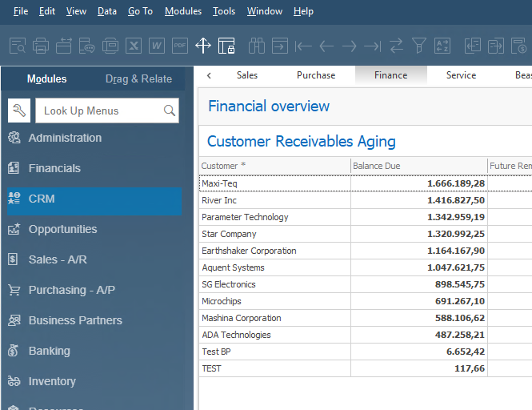Click the Add record toolbar icon
The height and width of the screenshot is (410, 532).
280,46
